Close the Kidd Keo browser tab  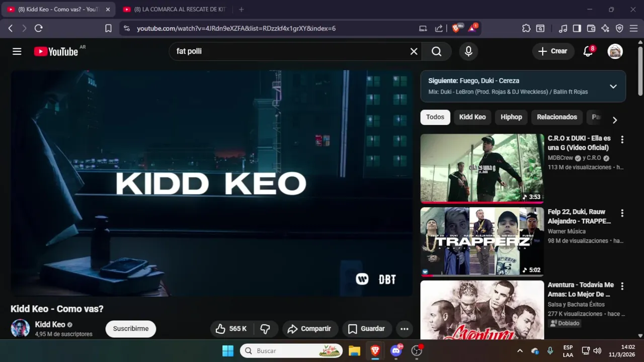(108, 10)
